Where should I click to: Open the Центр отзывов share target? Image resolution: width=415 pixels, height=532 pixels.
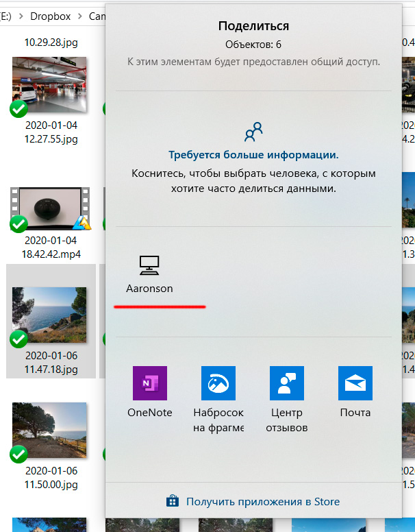(x=287, y=383)
